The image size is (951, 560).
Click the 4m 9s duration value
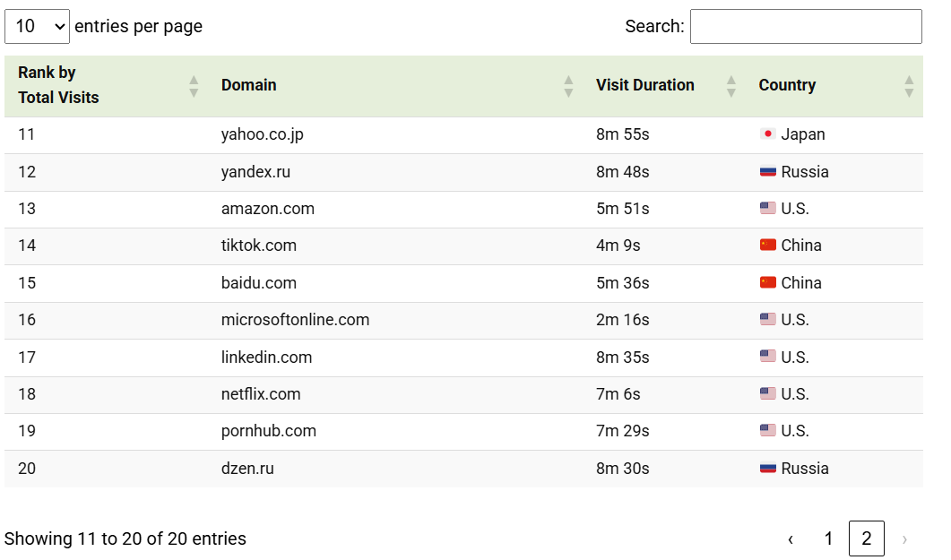coord(618,246)
